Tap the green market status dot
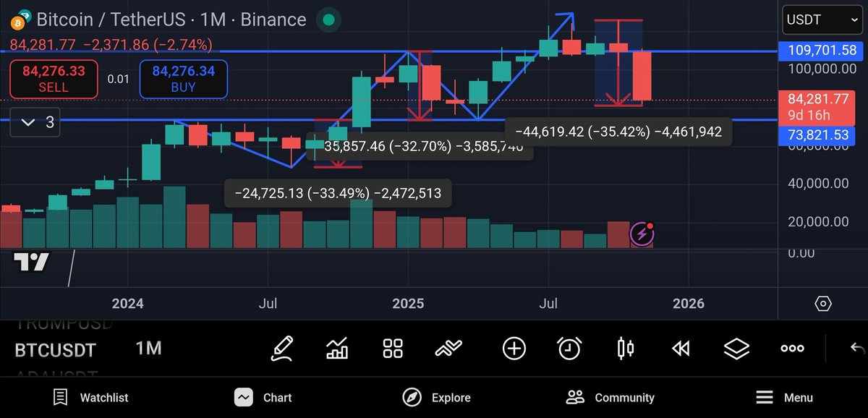This screenshot has width=868, height=418. 328,20
